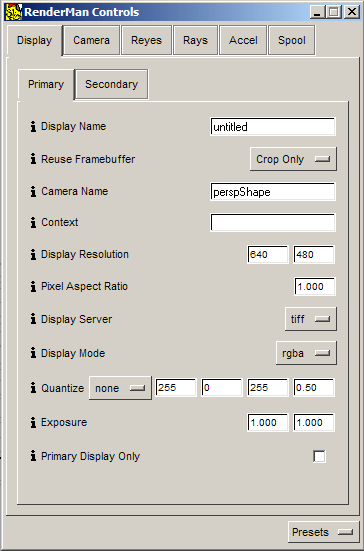The width and height of the screenshot is (364, 551).
Task: Click the info icon beside Display Mode
Action: coord(33,353)
